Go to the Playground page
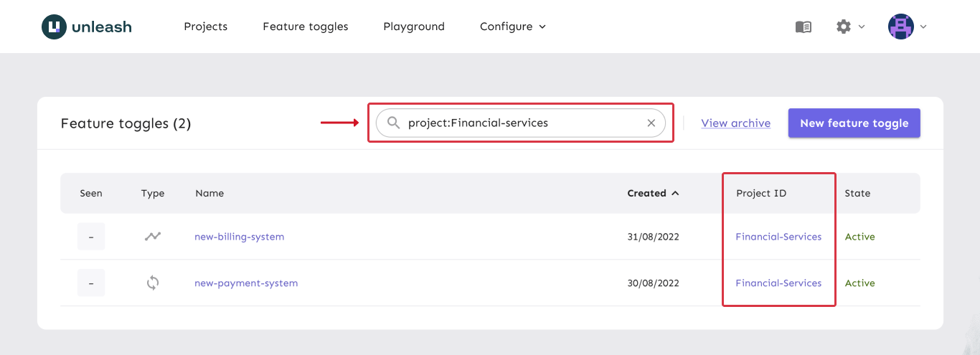This screenshot has height=355, width=980. (414, 27)
